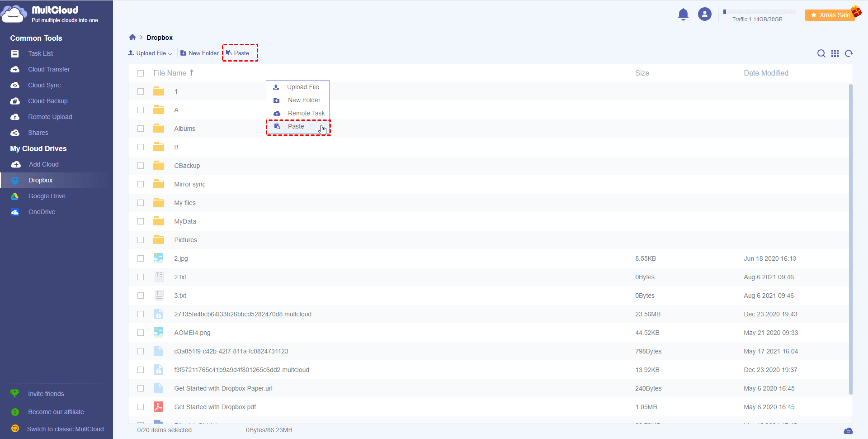The image size is (868, 439).
Task: Choose Upload File in context menu
Action: [x=297, y=87]
